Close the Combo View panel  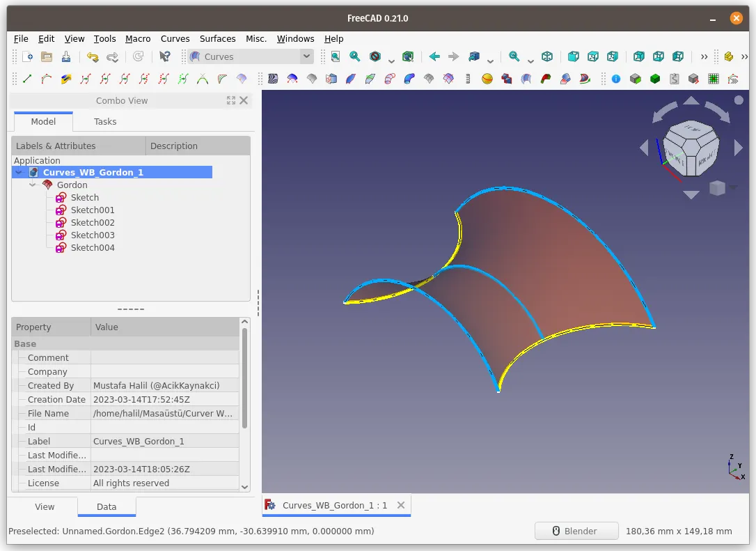point(244,100)
